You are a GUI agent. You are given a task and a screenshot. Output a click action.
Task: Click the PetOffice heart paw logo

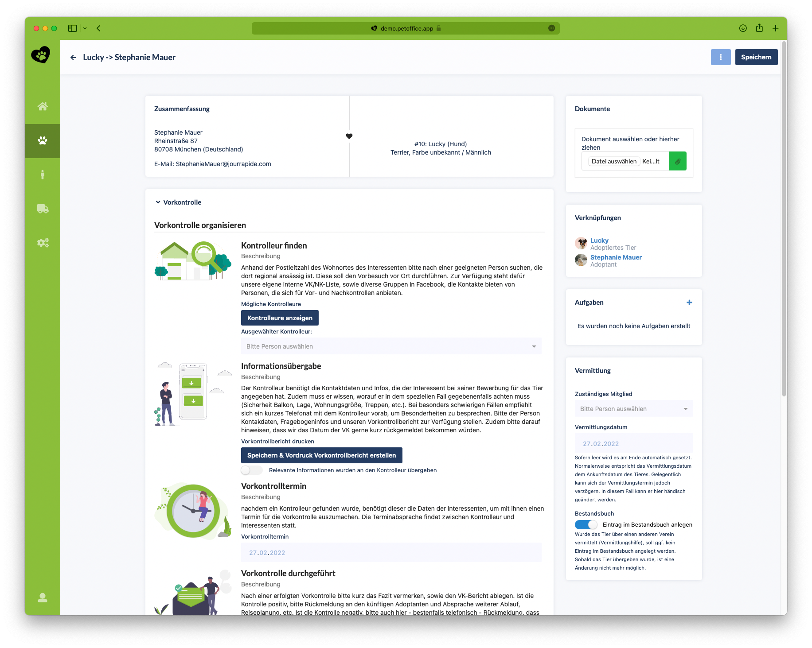pyautogui.click(x=41, y=55)
